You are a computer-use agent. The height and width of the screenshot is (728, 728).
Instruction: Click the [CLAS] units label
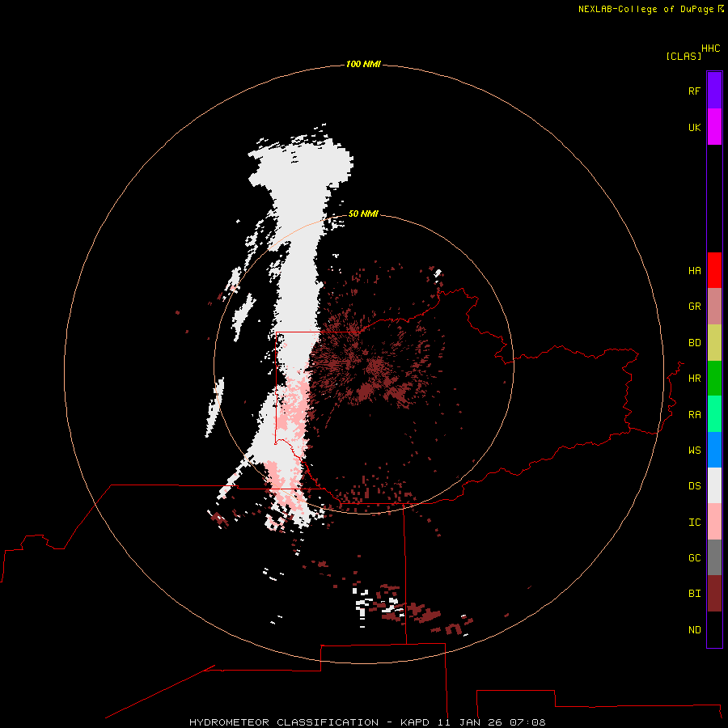click(x=684, y=56)
